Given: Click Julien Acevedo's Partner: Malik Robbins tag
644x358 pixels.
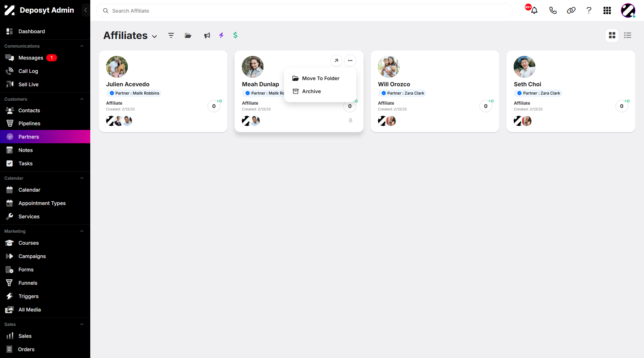Looking at the screenshot, I should [x=134, y=93].
